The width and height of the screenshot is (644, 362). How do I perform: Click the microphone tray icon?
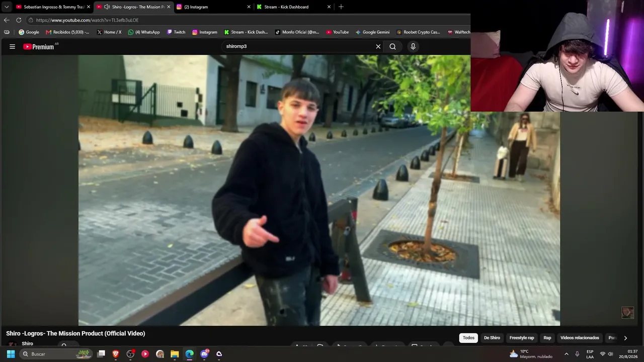coord(577,354)
